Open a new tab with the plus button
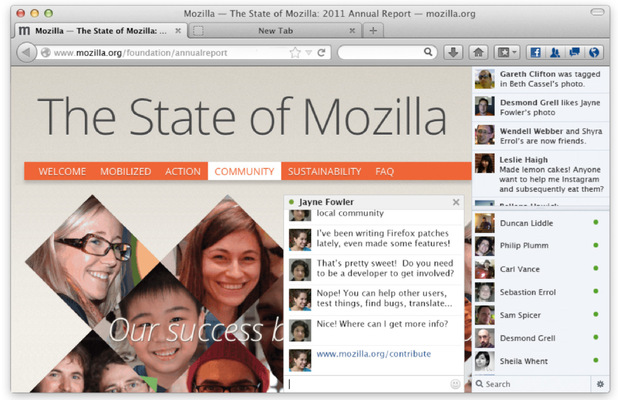 [373, 31]
